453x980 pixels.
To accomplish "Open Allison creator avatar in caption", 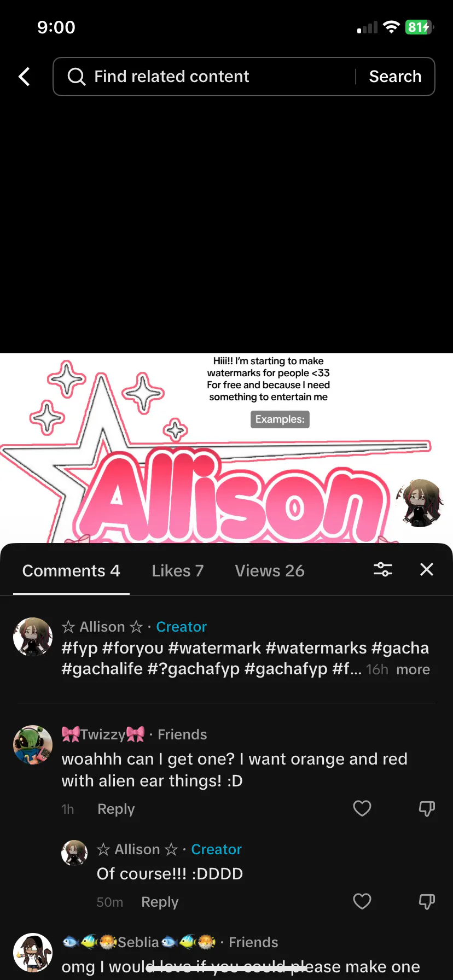I will click(x=33, y=637).
